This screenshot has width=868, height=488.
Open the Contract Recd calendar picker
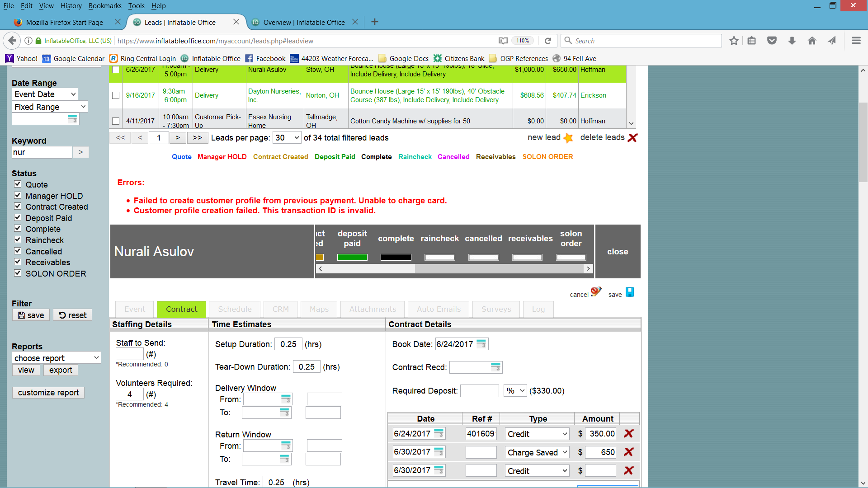(496, 367)
